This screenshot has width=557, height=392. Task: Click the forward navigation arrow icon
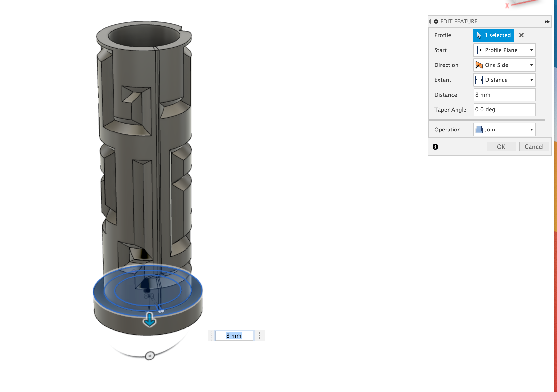coord(547,21)
